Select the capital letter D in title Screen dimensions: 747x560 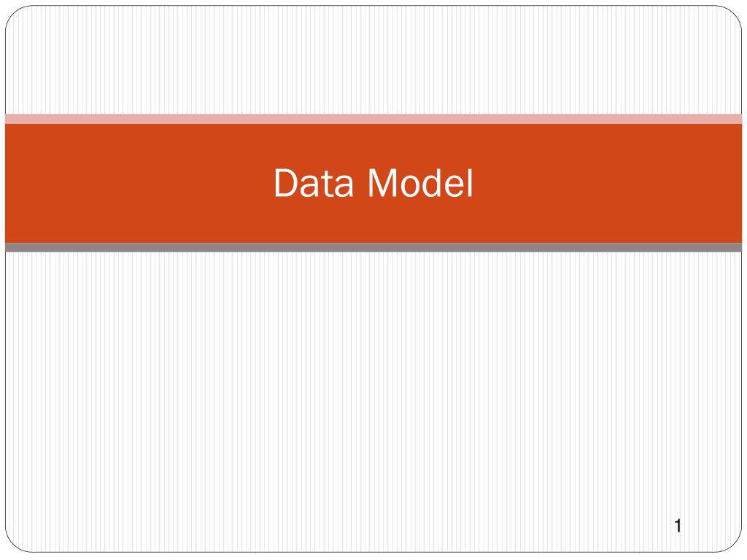point(287,183)
